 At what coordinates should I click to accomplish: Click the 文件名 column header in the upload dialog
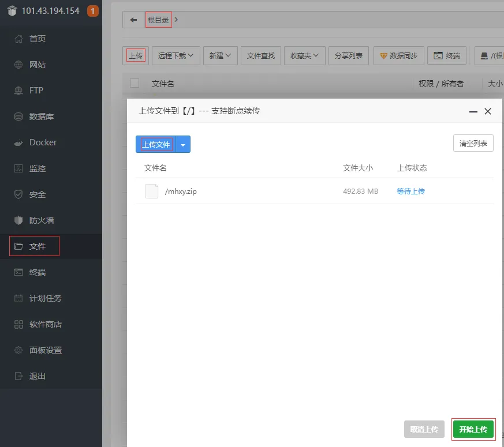[x=155, y=168]
